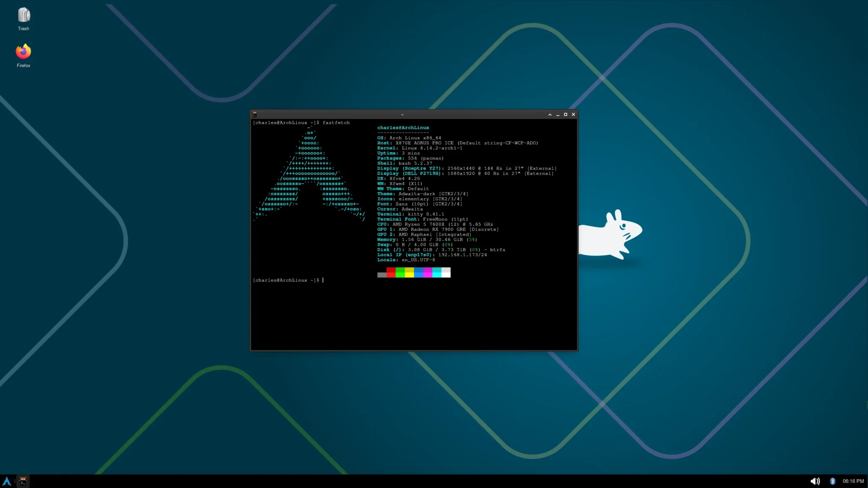This screenshot has width=868, height=488.
Task: Click the 'Memory: 1.56 GiB / 30.46 GiB' line
Action: 427,240
